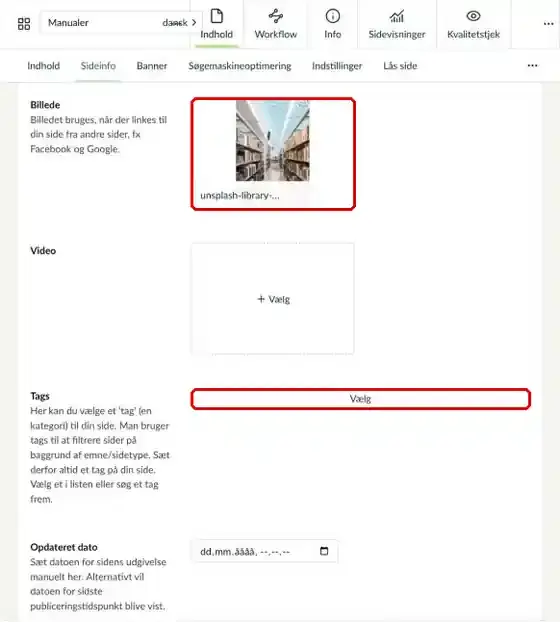Go to the Indstillinger tab

[337, 66]
